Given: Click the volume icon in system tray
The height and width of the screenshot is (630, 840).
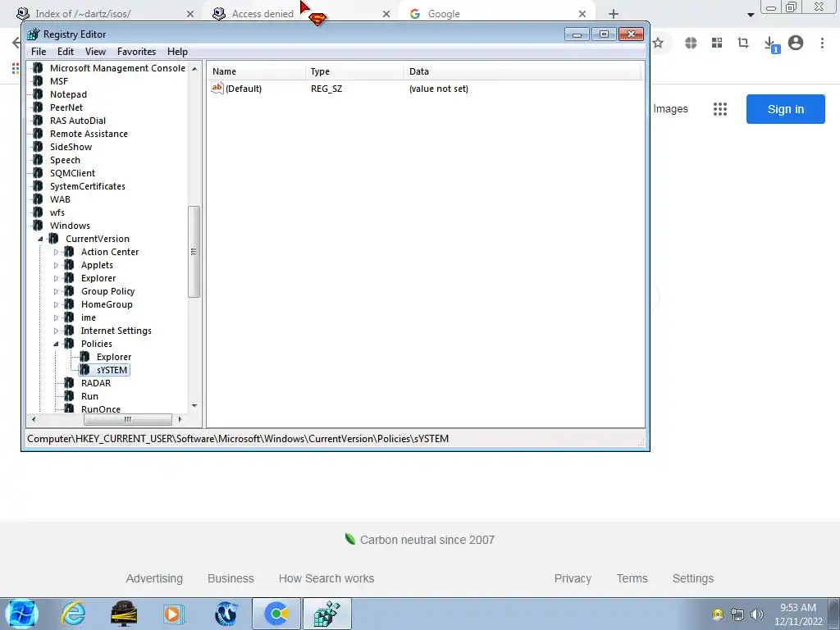Looking at the screenshot, I should pos(756,614).
